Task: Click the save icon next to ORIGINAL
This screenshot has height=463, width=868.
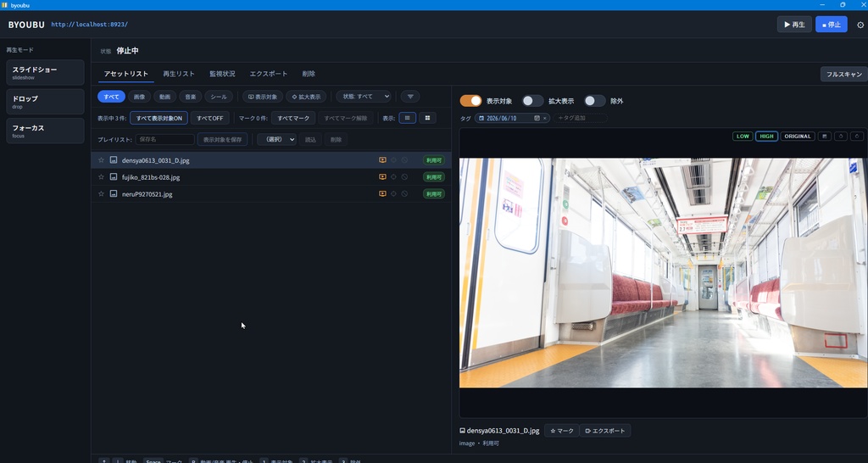Action: tap(824, 137)
